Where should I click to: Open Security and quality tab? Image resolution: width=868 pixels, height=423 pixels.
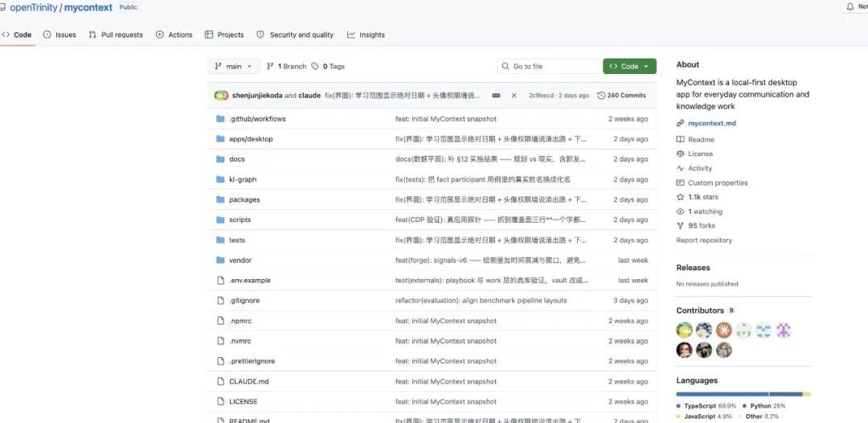pos(295,35)
